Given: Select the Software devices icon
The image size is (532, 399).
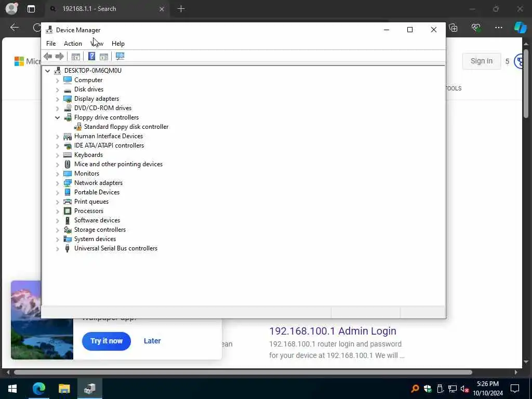Looking at the screenshot, I should coord(68,220).
